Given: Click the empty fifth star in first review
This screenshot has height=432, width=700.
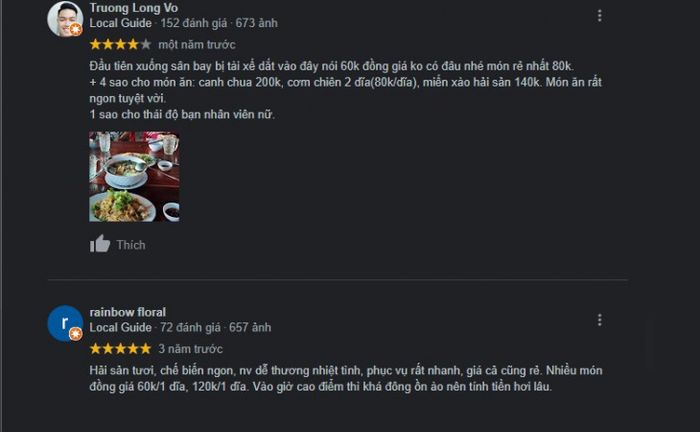Looking at the screenshot, I should point(146,44).
